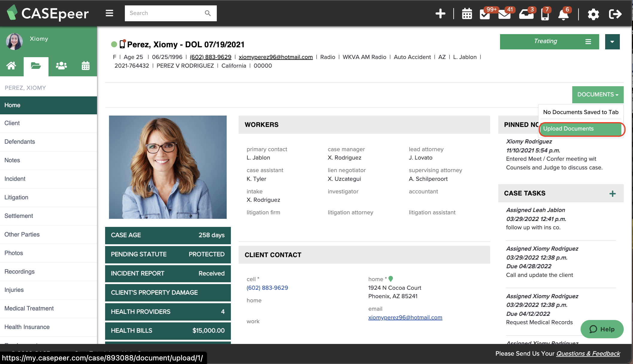Open Questions & Feedback link
633x364 pixels.
588,354
